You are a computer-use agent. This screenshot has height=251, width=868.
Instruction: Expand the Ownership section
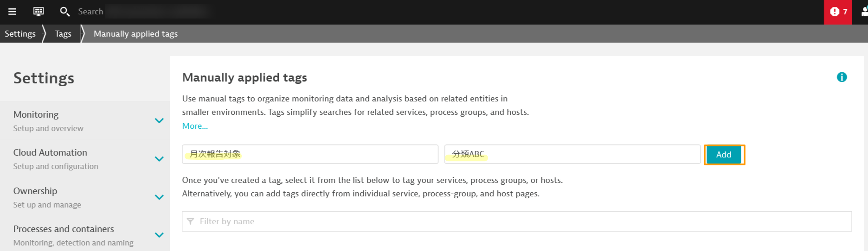pos(159,197)
